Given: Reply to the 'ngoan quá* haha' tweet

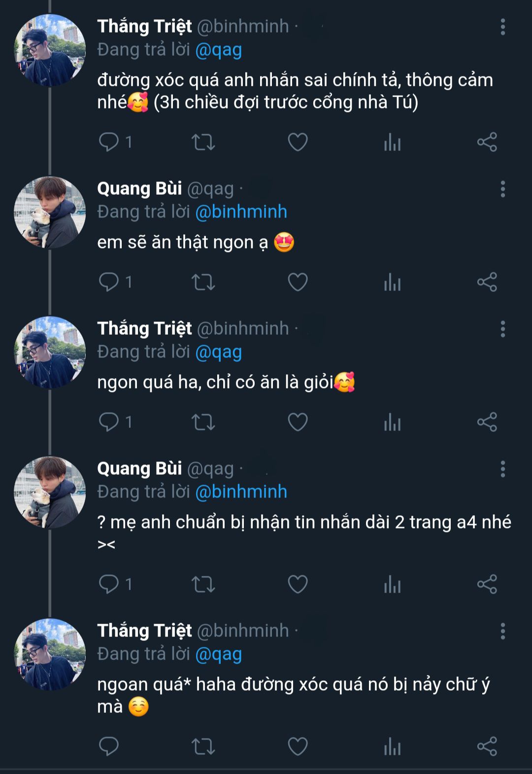Looking at the screenshot, I should point(109,746).
